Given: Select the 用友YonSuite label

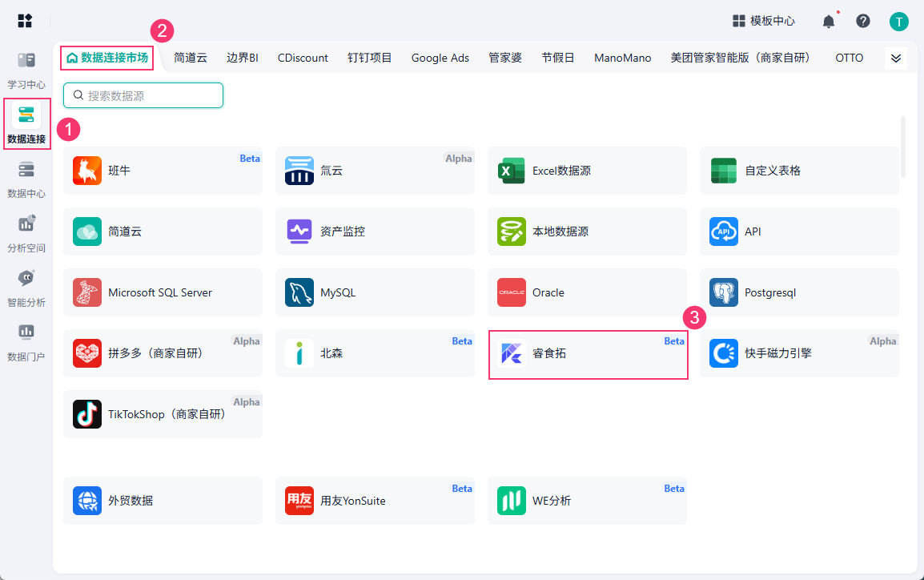Looking at the screenshot, I should pyautogui.click(x=353, y=501).
